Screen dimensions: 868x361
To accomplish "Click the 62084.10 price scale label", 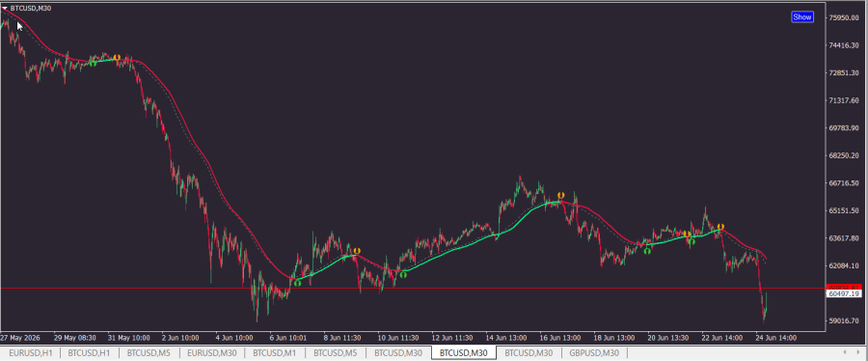I will coord(844,266).
